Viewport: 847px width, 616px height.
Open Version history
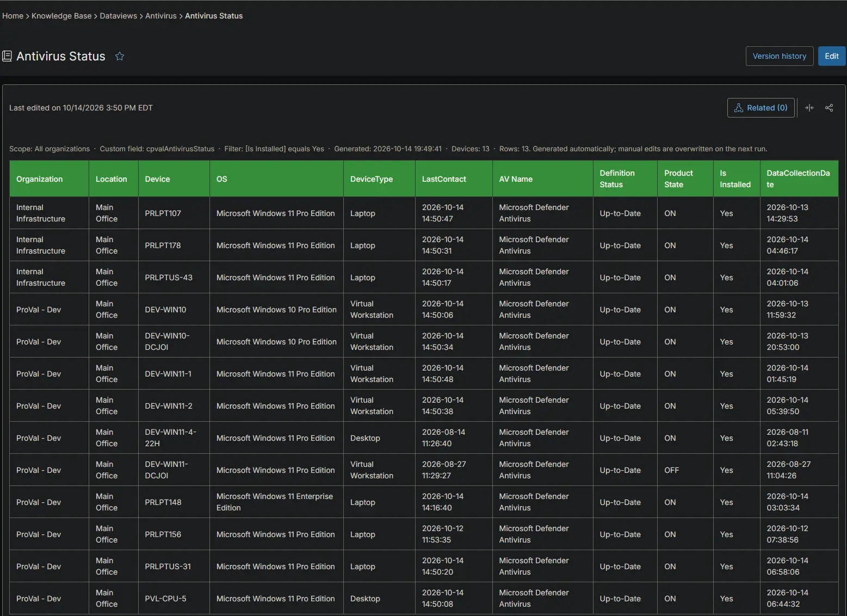780,56
